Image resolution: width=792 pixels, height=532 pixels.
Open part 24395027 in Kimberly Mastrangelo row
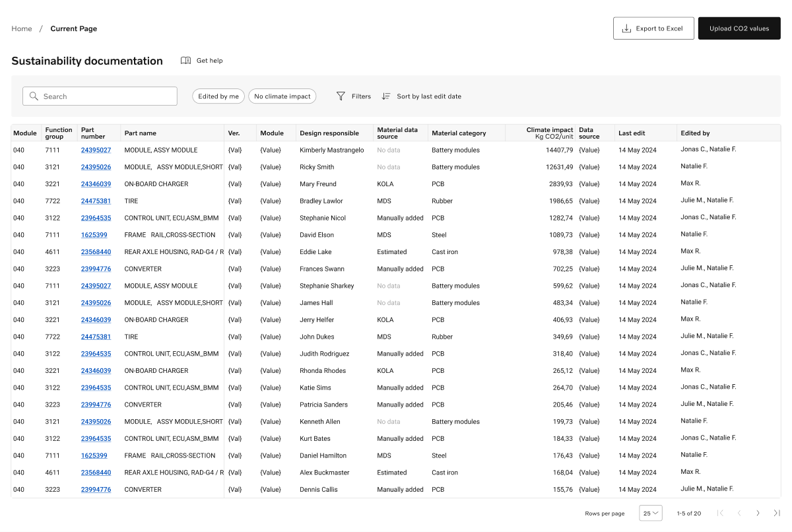click(x=96, y=150)
